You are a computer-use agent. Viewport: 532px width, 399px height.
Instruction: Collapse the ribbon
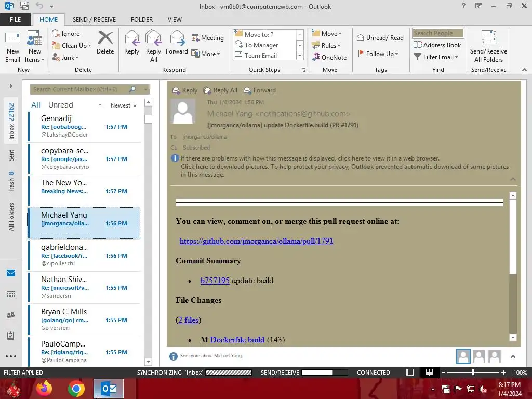(525, 70)
